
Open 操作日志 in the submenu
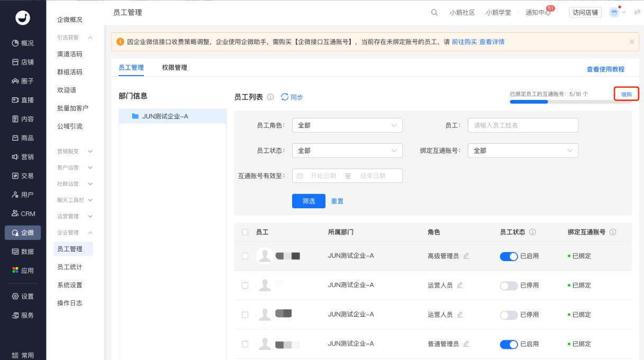point(70,303)
